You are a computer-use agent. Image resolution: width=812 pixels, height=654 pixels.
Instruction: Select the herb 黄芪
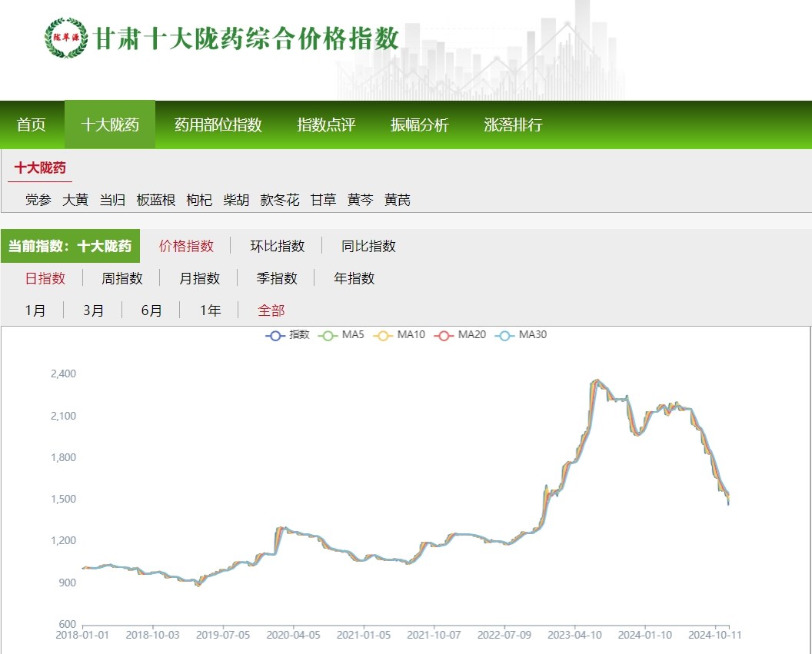point(398,200)
